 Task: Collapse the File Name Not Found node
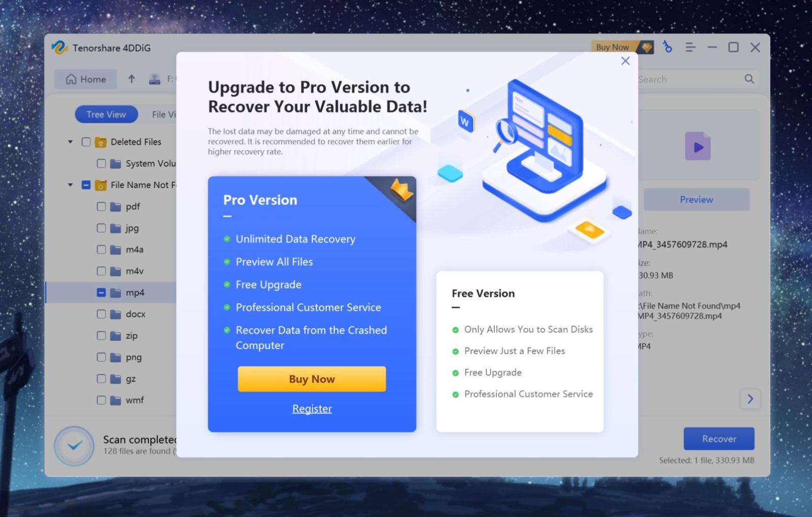70,185
